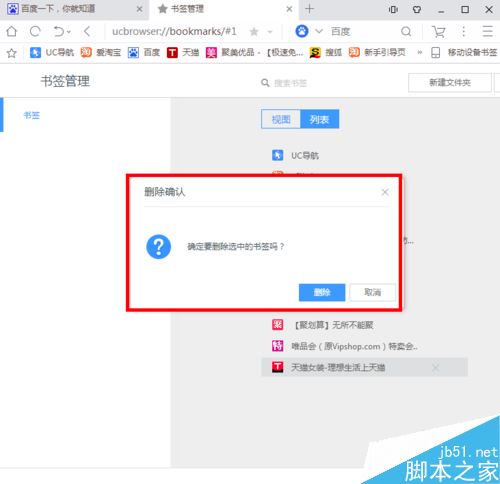
Task: Go to the browser home page icon
Action: pyautogui.click(x=12, y=32)
